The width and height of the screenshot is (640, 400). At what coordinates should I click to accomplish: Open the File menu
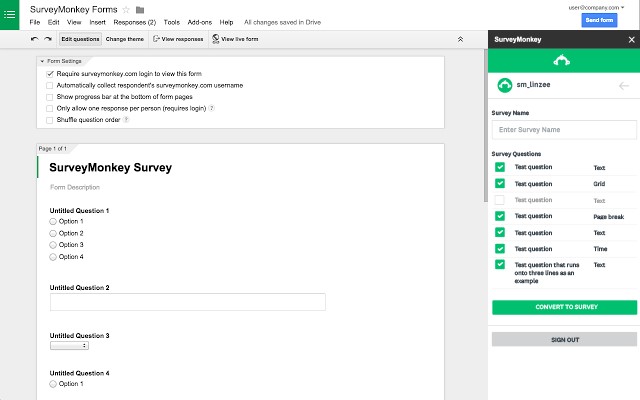click(35, 22)
